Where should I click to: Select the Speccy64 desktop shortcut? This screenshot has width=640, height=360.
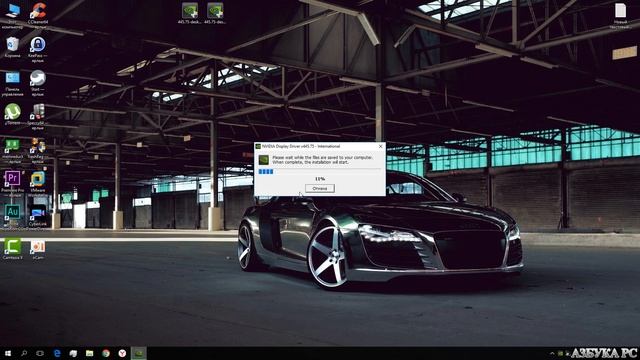tap(38, 117)
